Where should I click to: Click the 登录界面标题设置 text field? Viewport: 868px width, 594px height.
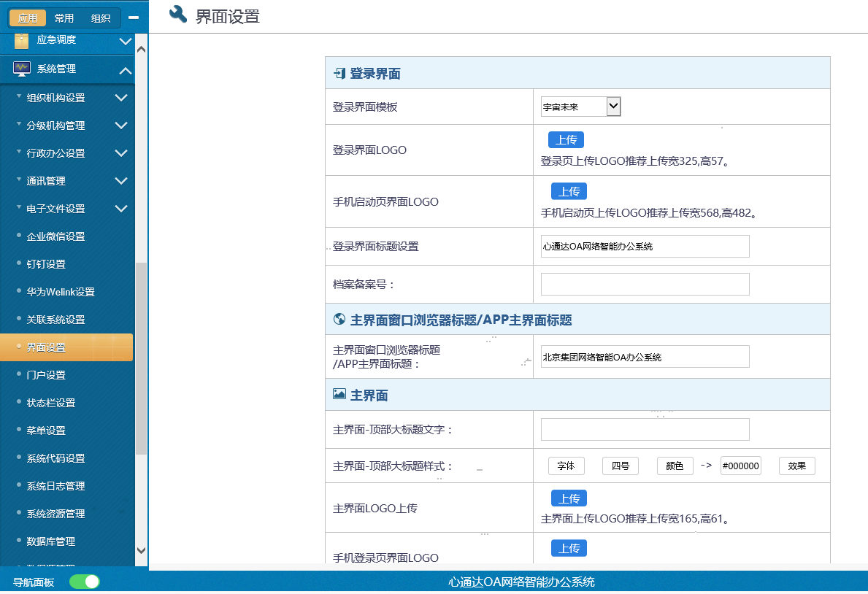tap(645, 247)
